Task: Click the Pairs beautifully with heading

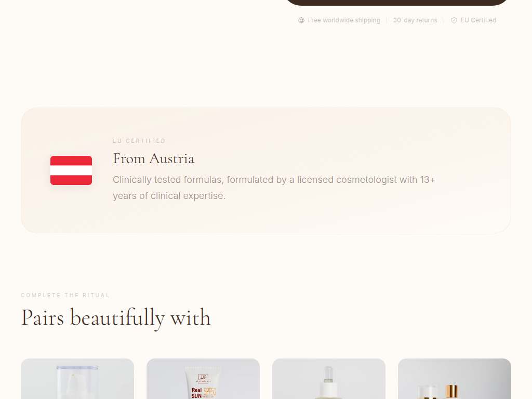Action: [x=116, y=318]
